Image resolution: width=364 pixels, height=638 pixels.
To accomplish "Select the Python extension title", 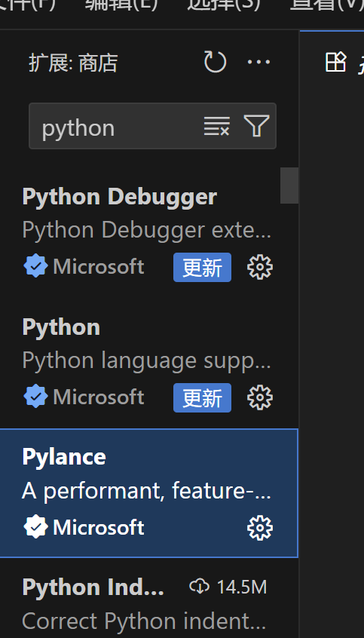I will [x=61, y=327].
